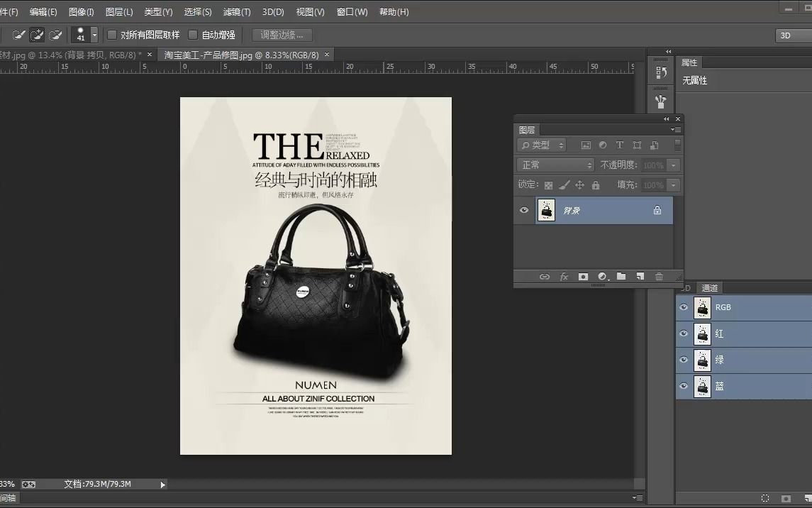Select the Add to Selection brush icon
This screenshot has height=508, width=812.
[x=37, y=34]
